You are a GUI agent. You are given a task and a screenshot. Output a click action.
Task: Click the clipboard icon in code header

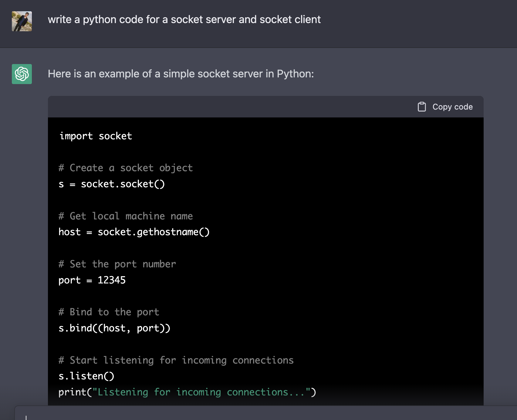tap(422, 107)
